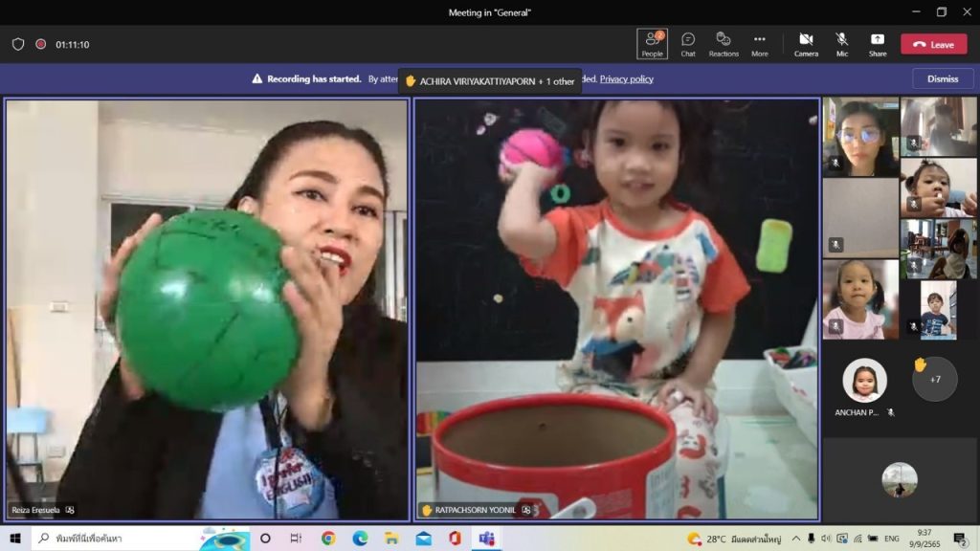980x551 pixels.
Task: Open Mail app from taskbar
Action: [423, 538]
